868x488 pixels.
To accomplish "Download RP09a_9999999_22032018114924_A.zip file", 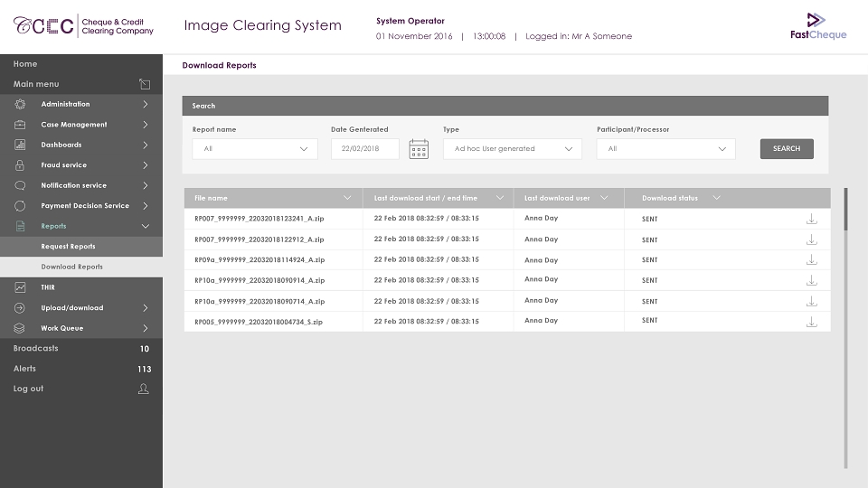I will [812, 259].
